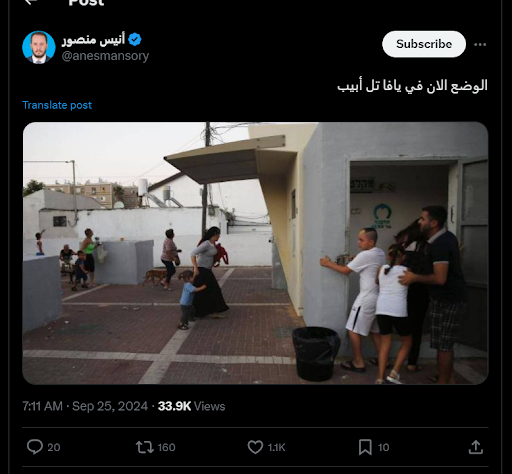
Task: Open the author's profile picture
Action: (39, 47)
